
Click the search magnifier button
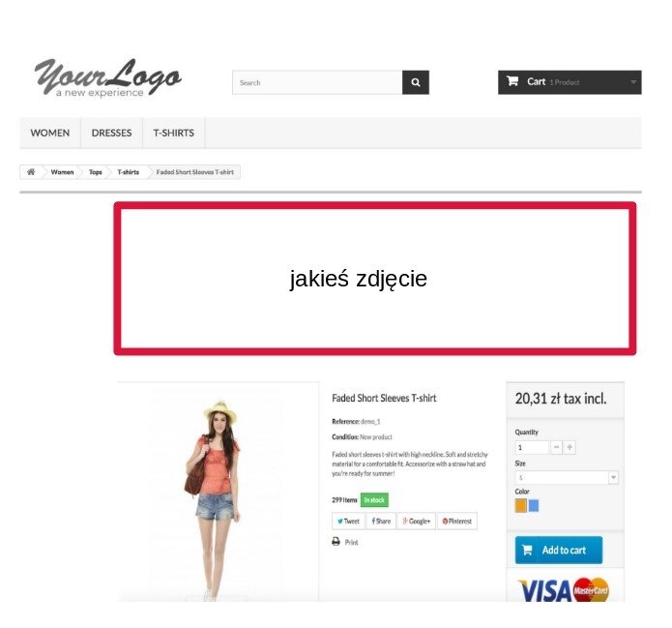415,82
